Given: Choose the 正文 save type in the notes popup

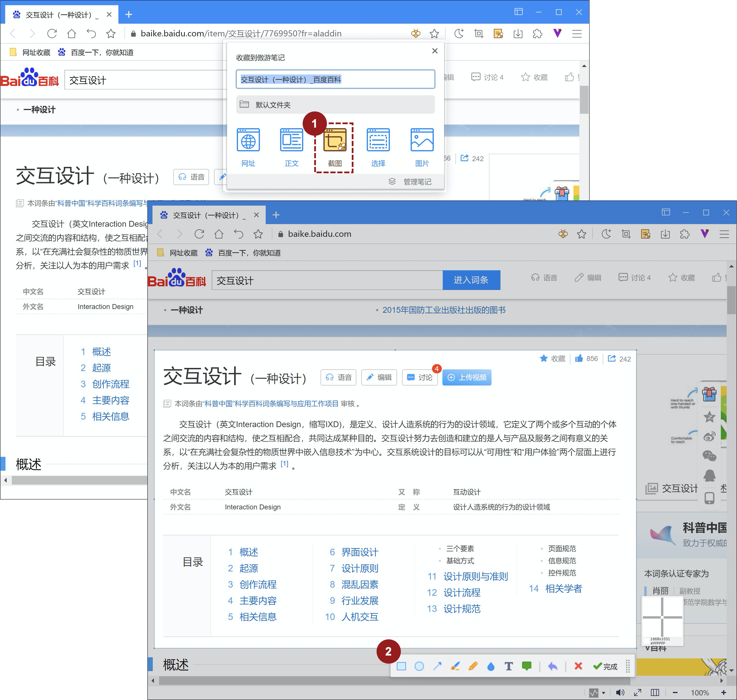Looking at the screenshot, I should click(291, 147).
